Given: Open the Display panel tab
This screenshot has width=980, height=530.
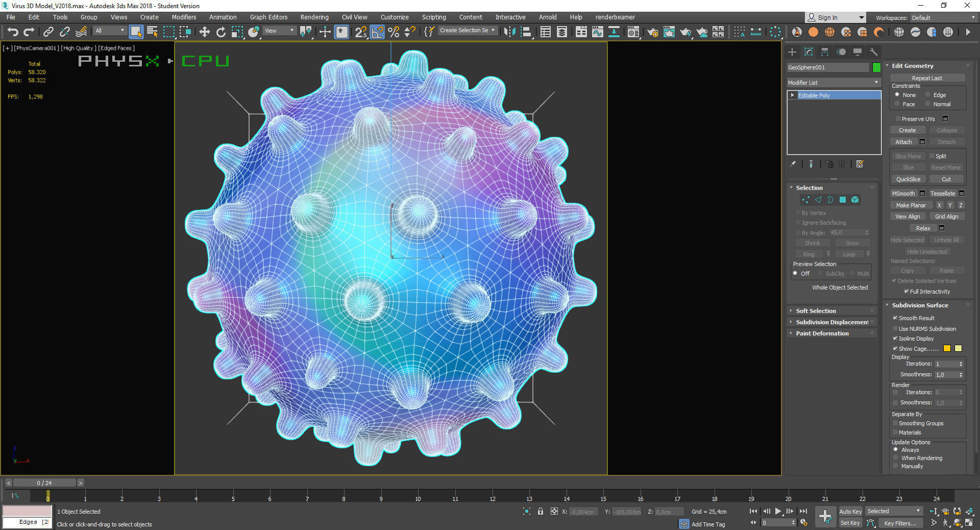Looking at the screenshot, I should point(857,52).
